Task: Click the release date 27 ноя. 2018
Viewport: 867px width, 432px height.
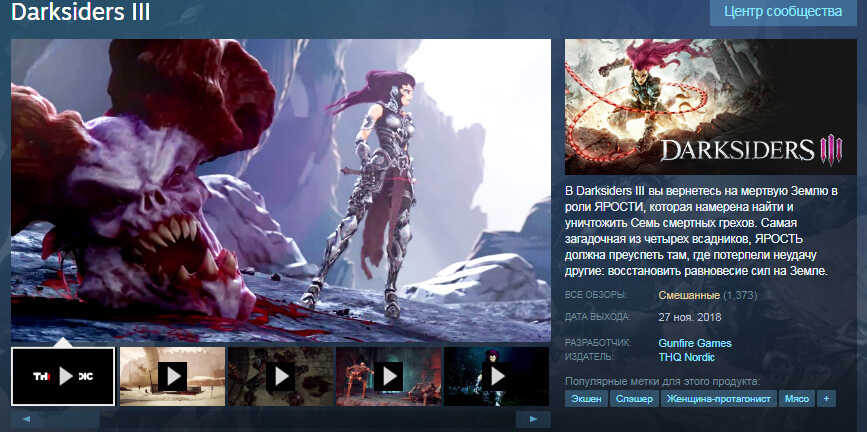Action: 690,318
